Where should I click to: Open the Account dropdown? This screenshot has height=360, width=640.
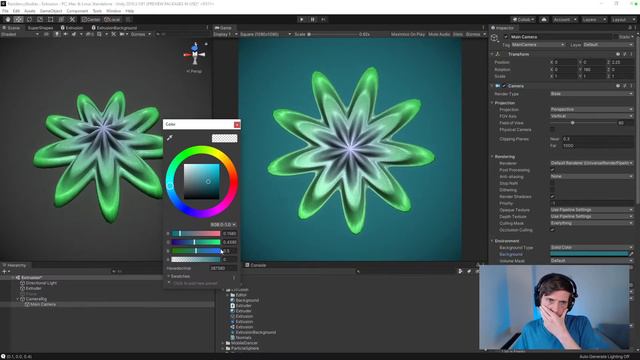pyautogui.click(x=564, y=19)
